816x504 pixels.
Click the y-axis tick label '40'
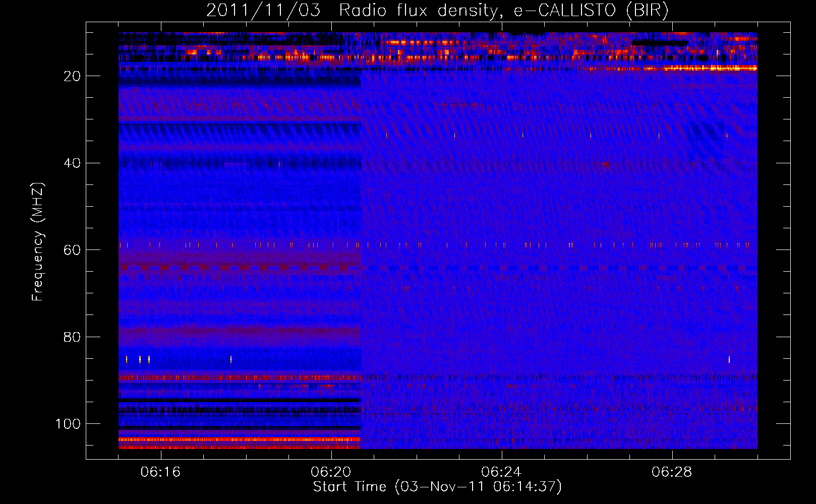(x=73, y=163)
